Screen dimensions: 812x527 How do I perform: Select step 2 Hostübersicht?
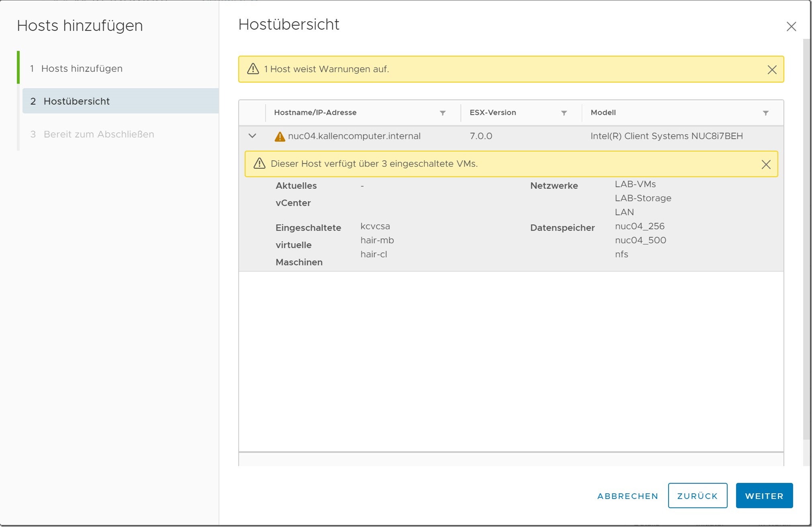[x=121, y=101]
